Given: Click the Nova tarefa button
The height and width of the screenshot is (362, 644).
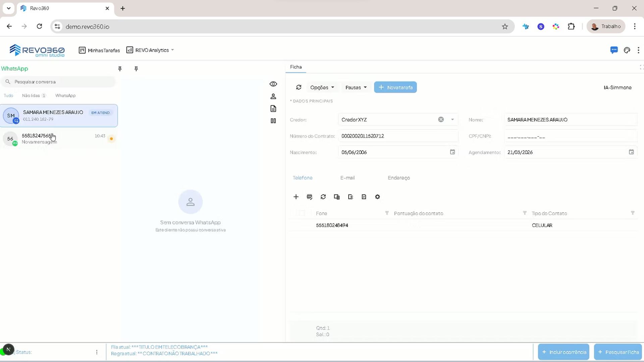Looking at the screenshot, I should click(395, 87).
